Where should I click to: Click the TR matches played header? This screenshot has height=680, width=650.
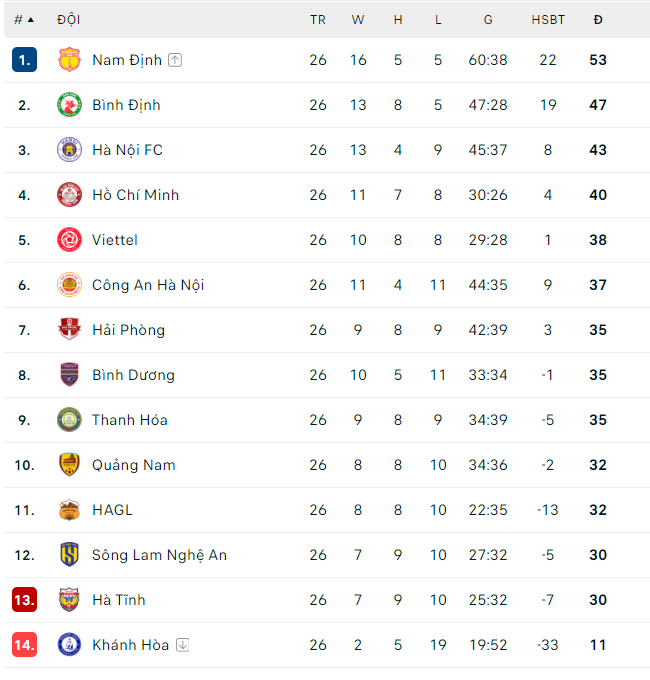click(x=318, y=19)
